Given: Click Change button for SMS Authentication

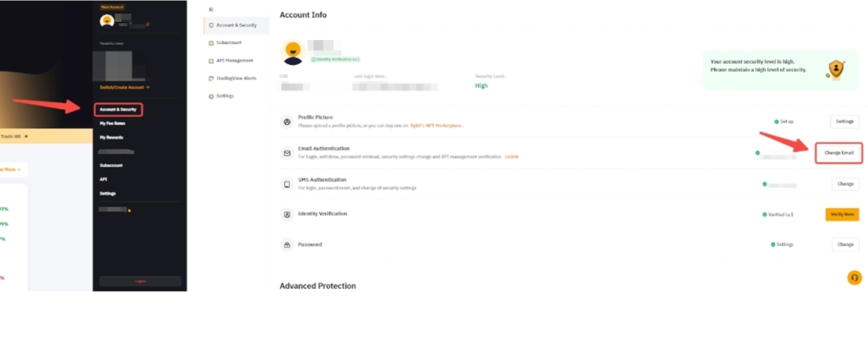Looking at the screenshot, I should pyautogui.click(x=845, y=184).
